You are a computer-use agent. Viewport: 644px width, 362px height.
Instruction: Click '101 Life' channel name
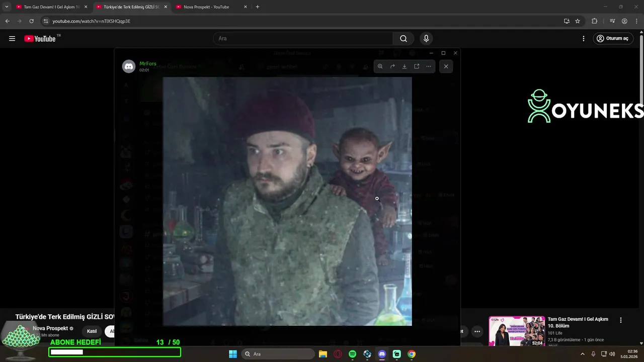pyautogui.click(x=555, y=333)
